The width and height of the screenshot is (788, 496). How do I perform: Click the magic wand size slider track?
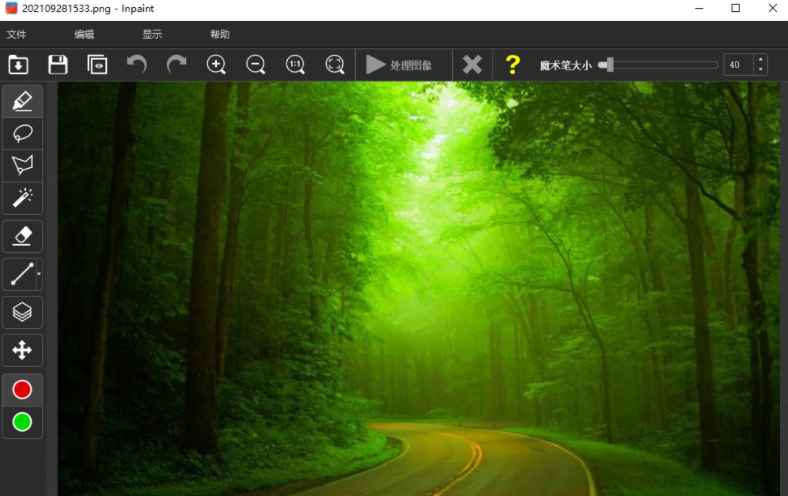click(x=658, y=65)
